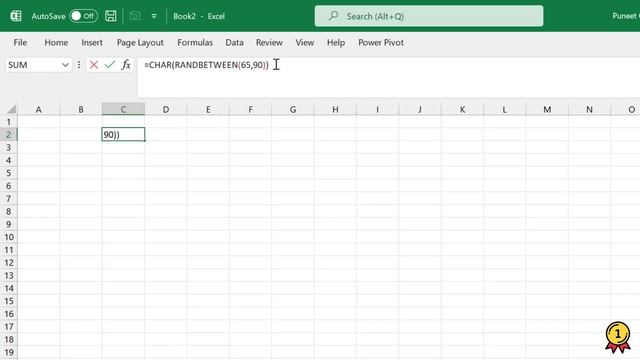This screenshot has height=360, width=640.
Task: Click the Search (Alt+Q) box
Action: (x=429, y=16)
